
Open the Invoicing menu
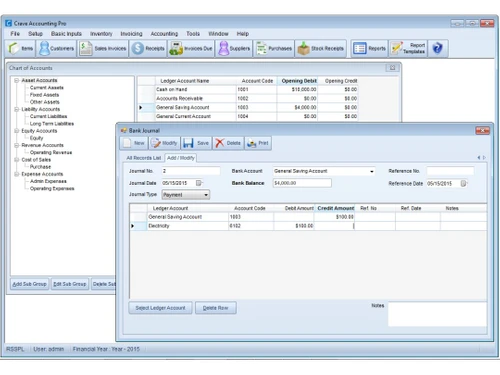[x=131, y=34]
